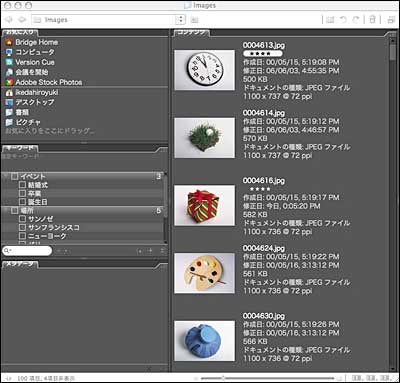Screen dimensions: 400x383
Task: Check the サンフランシスコ keyword checkbox
Action: point(22,227)
